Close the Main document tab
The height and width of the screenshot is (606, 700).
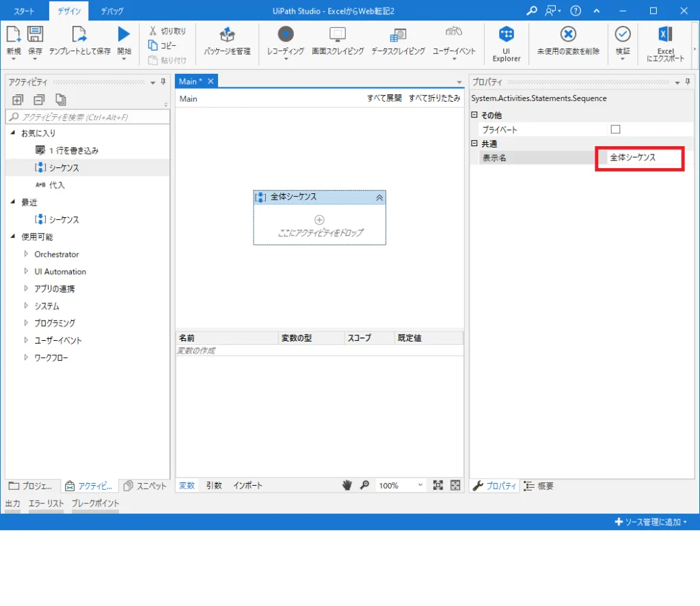coord(211,81)
